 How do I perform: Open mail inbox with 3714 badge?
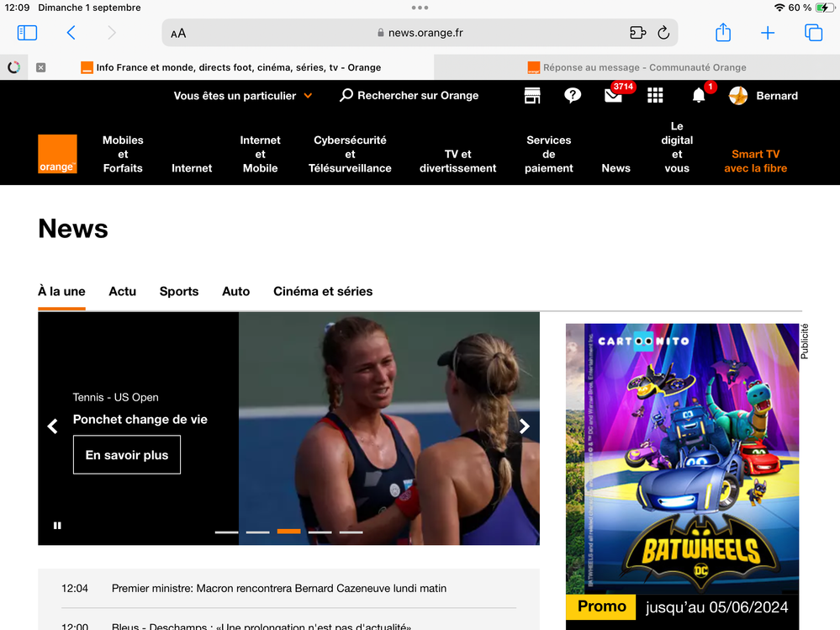point(614,95)
